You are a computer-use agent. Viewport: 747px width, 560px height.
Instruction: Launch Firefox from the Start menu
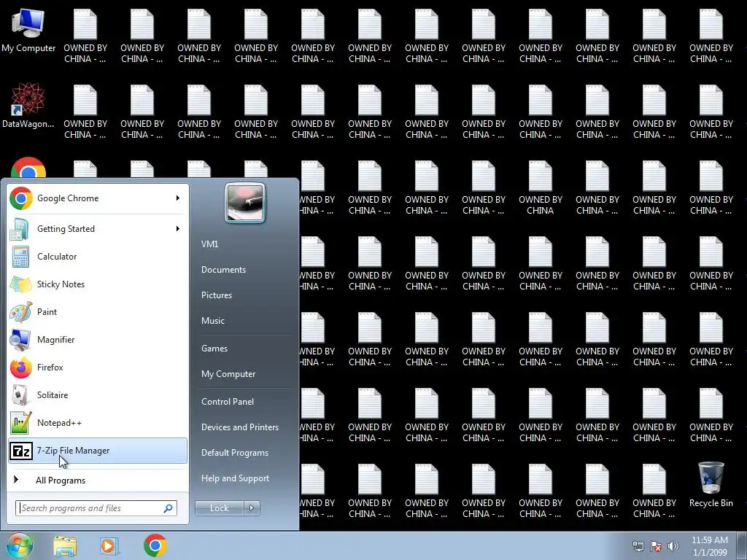click(98, 367)
